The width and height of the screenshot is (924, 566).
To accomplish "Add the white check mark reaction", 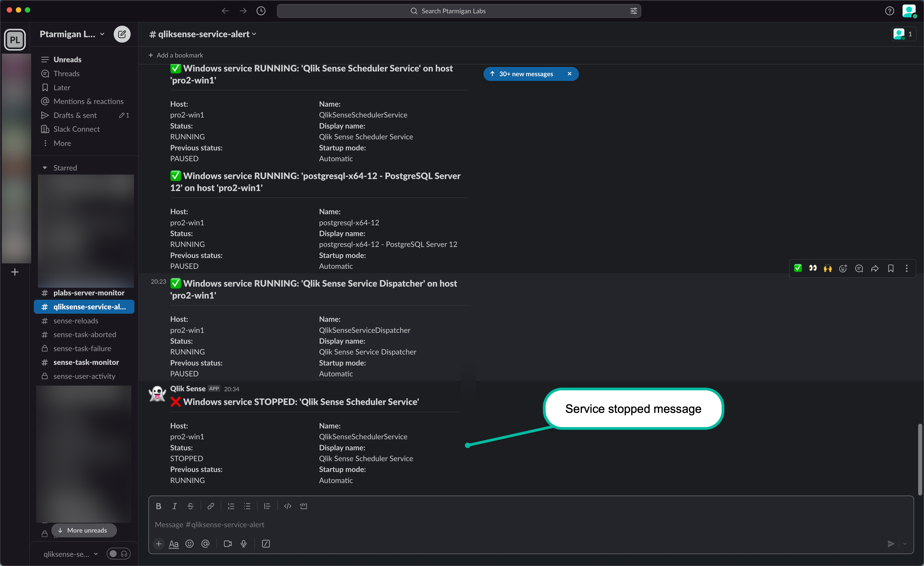I will pos(798,268).
